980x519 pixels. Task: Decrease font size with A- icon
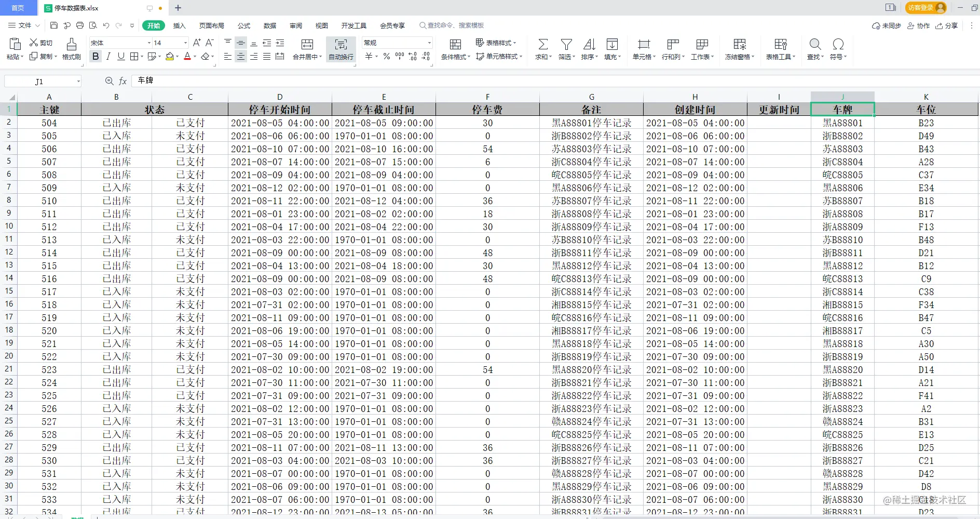(x=210, y=43)
